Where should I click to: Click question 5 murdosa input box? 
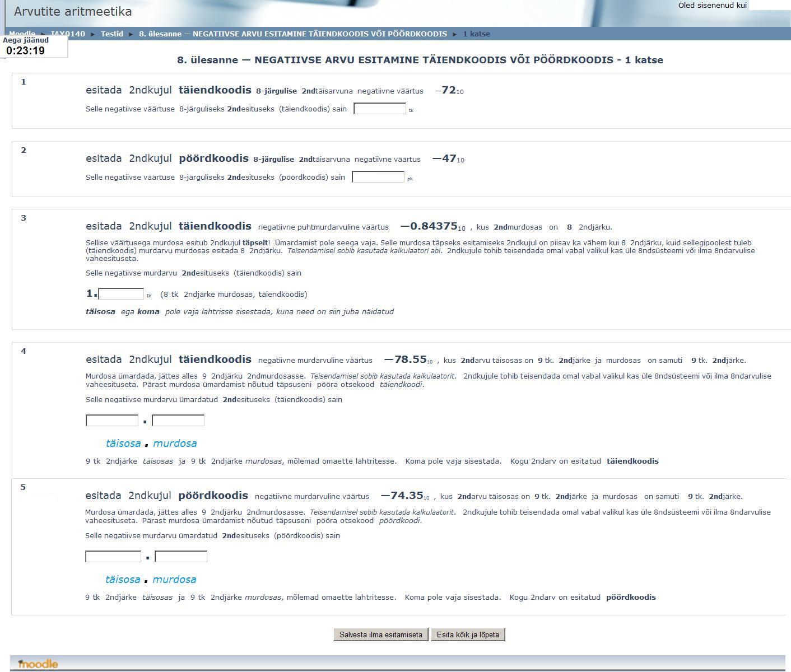coord(181,557)
